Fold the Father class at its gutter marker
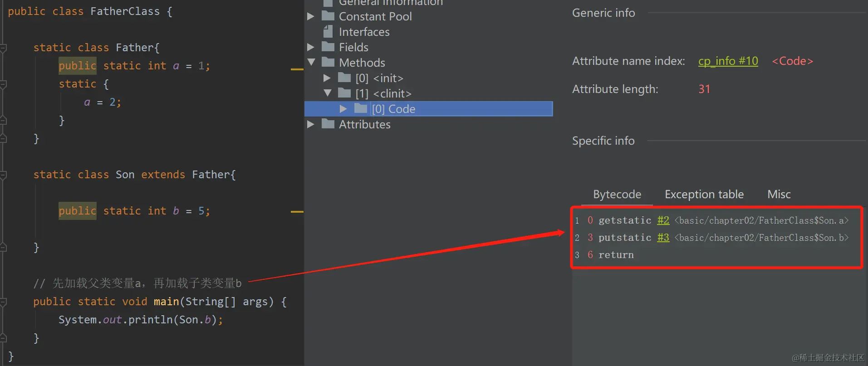Viewport: 868px width, 366px height. (3, 48)
